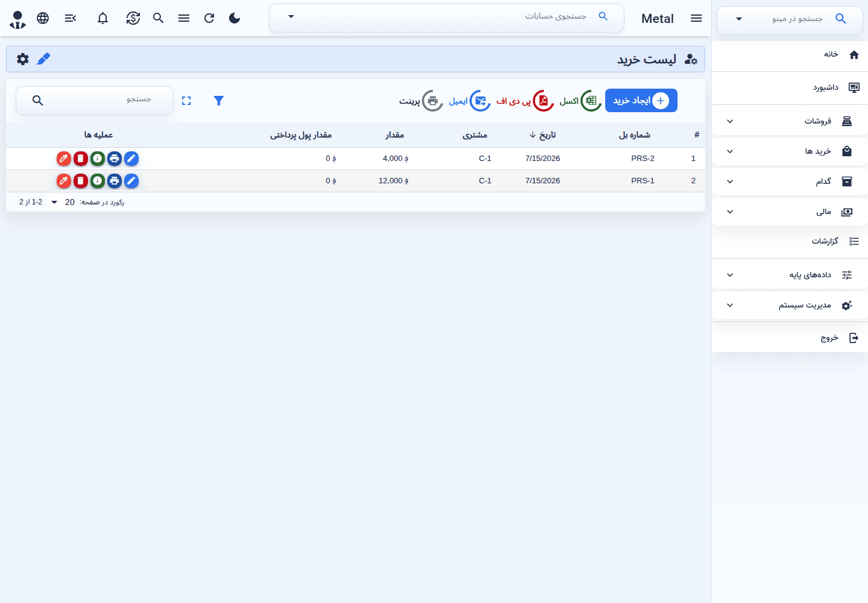Open the page settings gear icon
868x603 pixels.
click(23, 59)
